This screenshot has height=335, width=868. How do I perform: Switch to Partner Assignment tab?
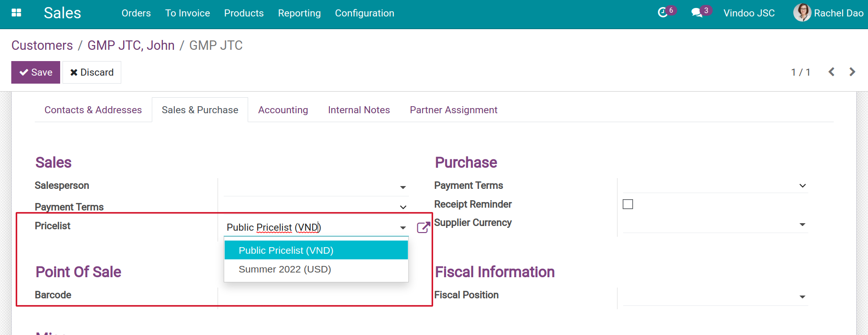point(454,110)
